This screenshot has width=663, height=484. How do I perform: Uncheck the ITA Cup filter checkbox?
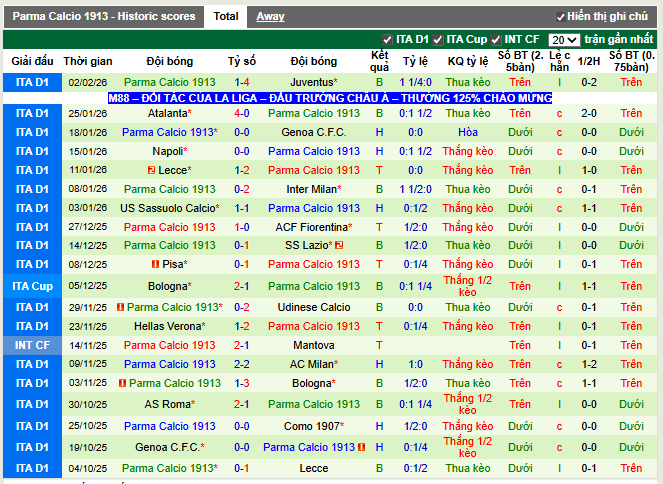438,40
